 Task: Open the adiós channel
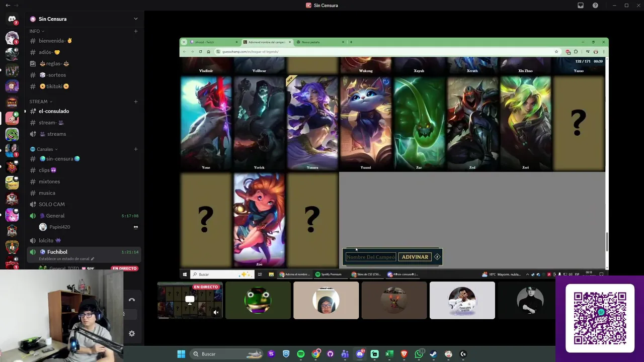point(83,52)
